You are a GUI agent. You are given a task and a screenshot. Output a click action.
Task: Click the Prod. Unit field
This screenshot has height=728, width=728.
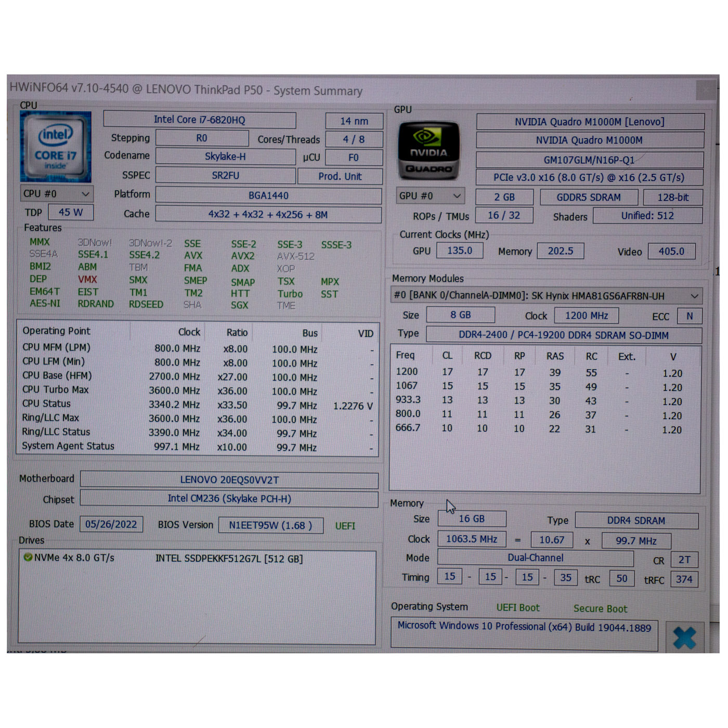tap(340, 176)
